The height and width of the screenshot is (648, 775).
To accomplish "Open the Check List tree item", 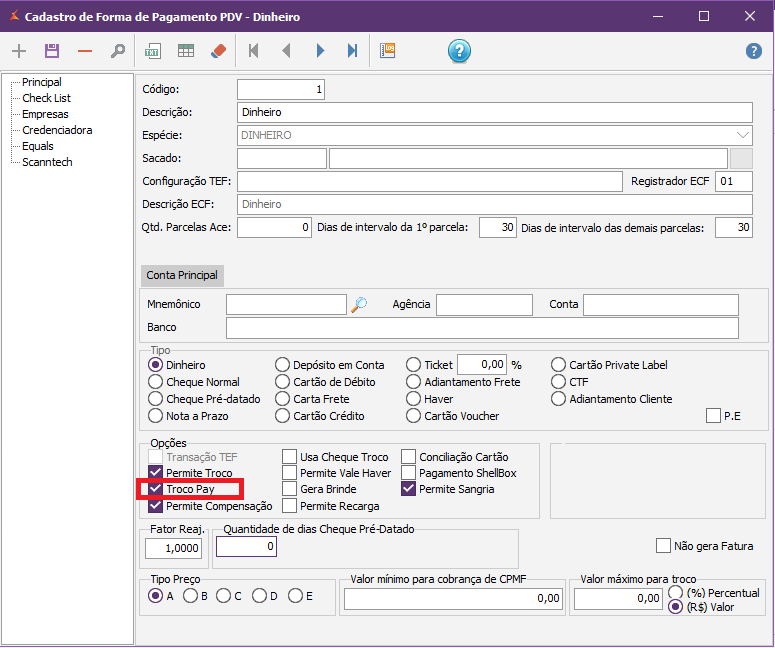I will click(46, 98).
